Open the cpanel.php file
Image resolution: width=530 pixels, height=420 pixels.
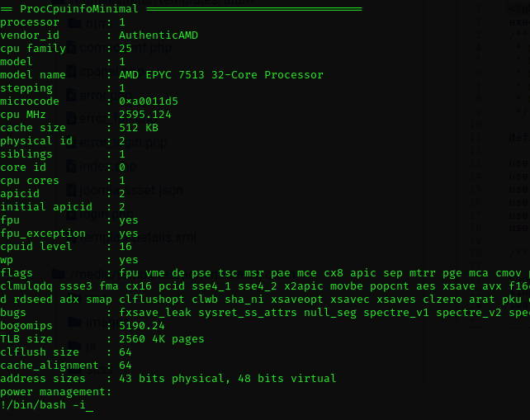[111, 72]
